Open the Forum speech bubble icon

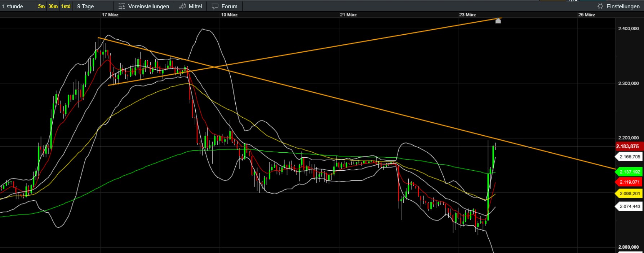click(x=215, y=6)
